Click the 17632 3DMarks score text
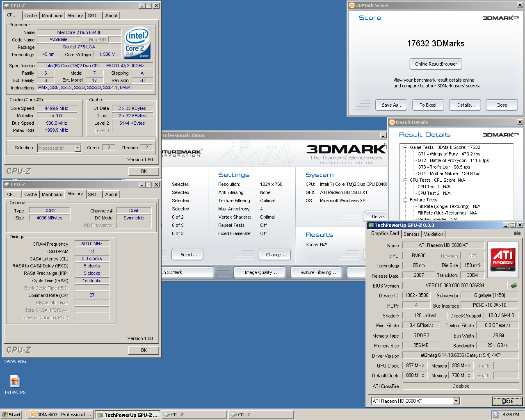Image resolution: width=525 pixels, height=420 pixels. (436, 43)
